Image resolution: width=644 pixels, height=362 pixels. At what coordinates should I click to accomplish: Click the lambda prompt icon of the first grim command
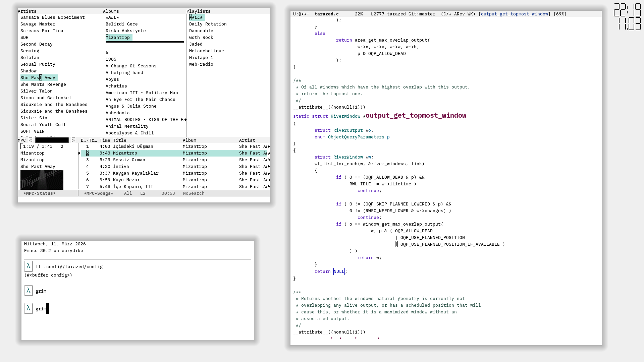point(29,291)
